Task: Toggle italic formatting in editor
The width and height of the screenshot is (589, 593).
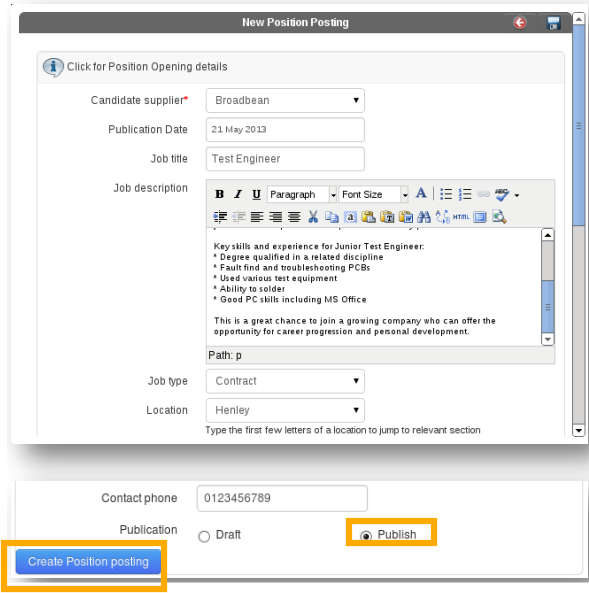Action: point(238,194)
